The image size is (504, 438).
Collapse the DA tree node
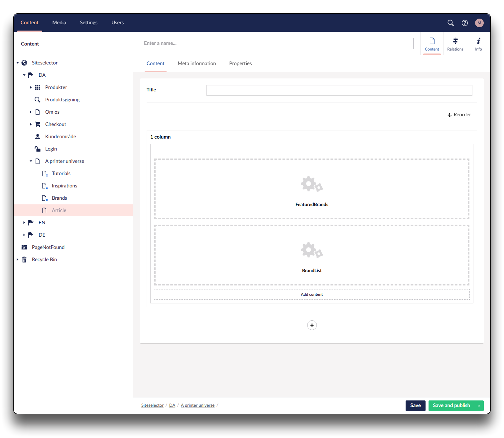(x=24, y=75)
